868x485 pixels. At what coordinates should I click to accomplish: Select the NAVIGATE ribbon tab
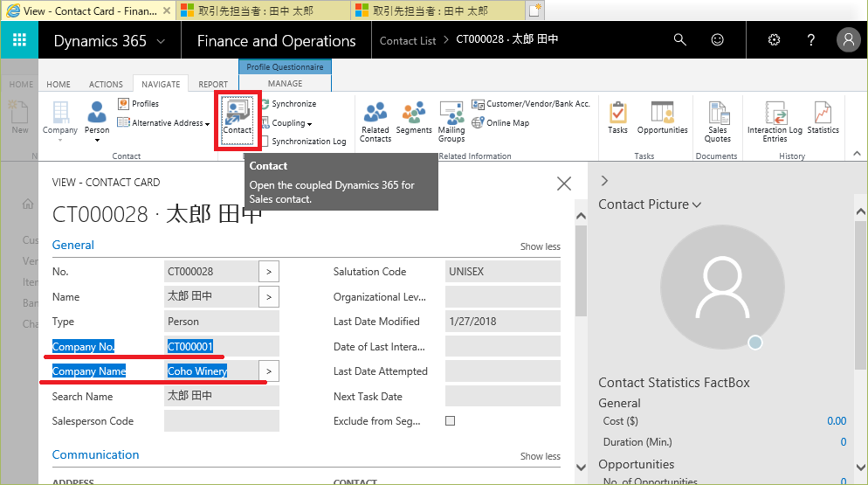click(x=161, y=84)
